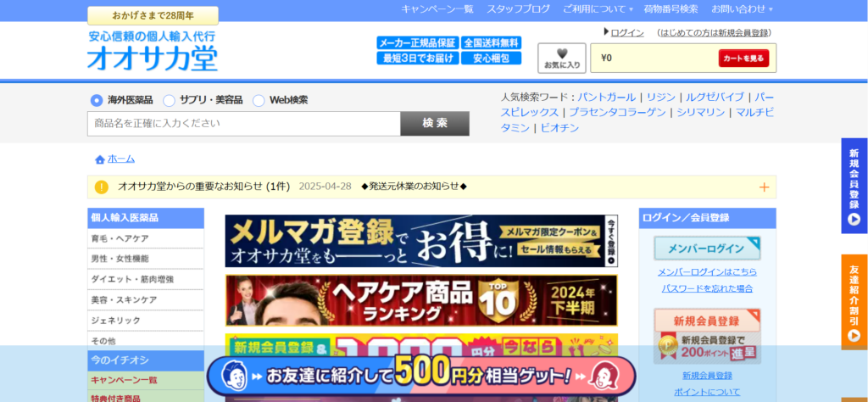The width and height of the screenshot is (868, 402).
Task: Click the heart favorites icon button
Action: coord(561,59)
